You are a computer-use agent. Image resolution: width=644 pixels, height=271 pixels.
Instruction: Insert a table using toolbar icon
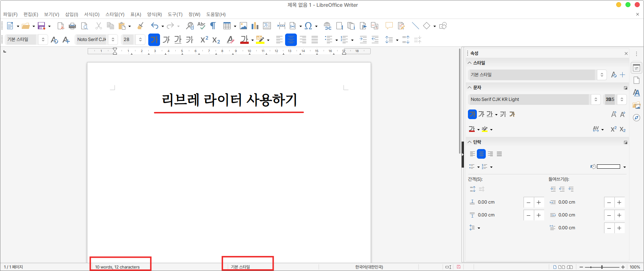coord(227,26)
